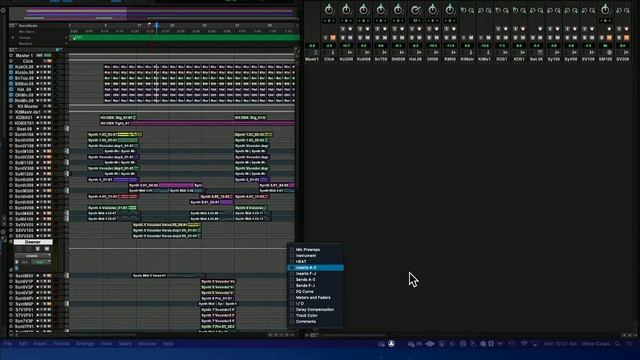Expand the Tempo ruler disclosure triangle

13,38
